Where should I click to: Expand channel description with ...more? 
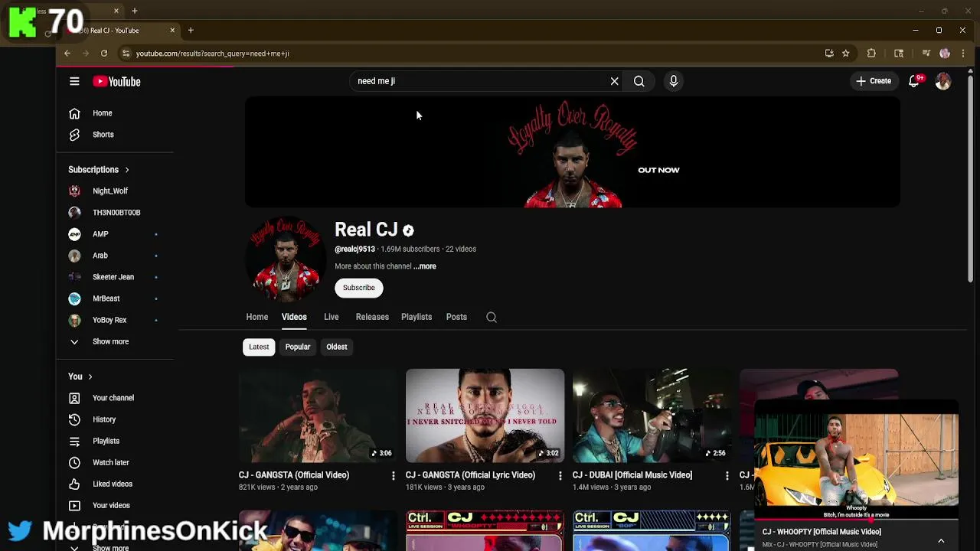click(425, 266)
